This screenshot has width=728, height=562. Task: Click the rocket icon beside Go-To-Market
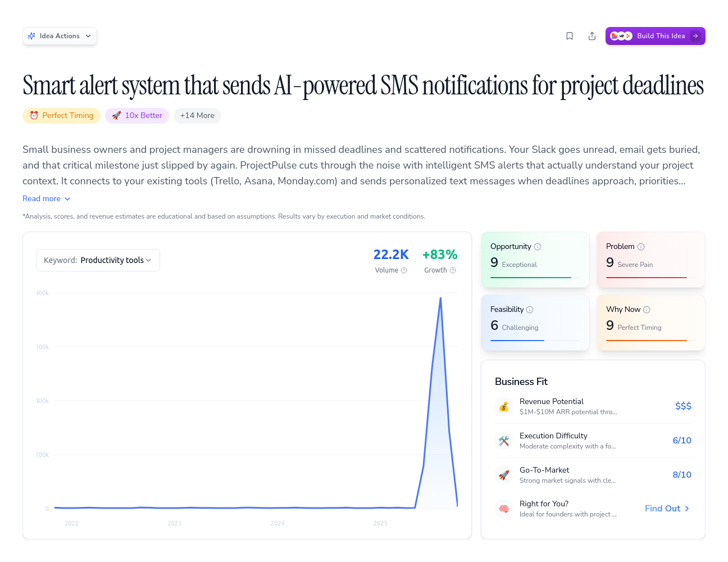[504, 475]
